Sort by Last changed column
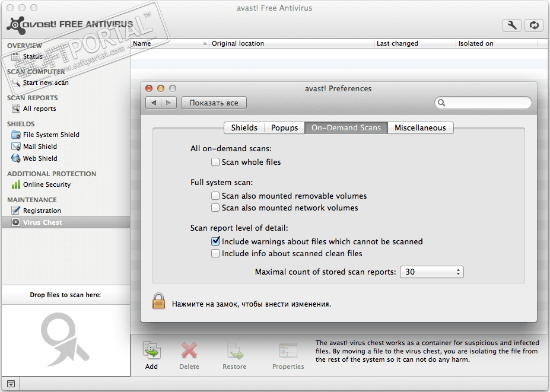 click(x=415, y=43)
